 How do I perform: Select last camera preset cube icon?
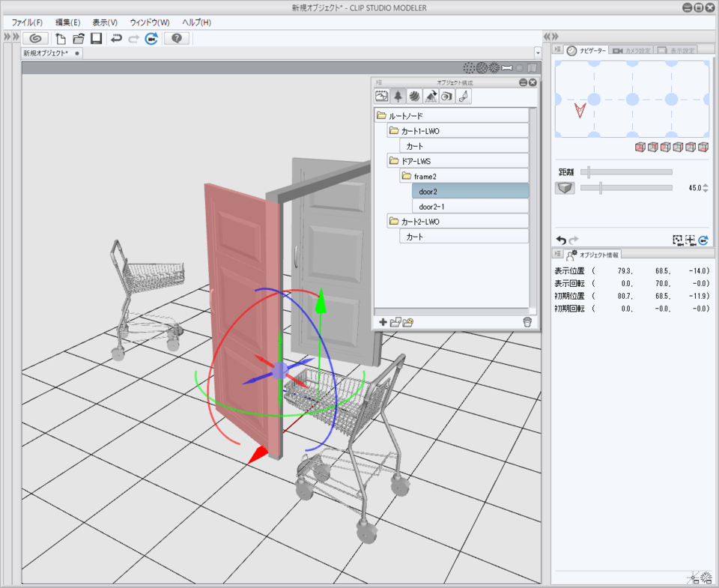(703, 147)
